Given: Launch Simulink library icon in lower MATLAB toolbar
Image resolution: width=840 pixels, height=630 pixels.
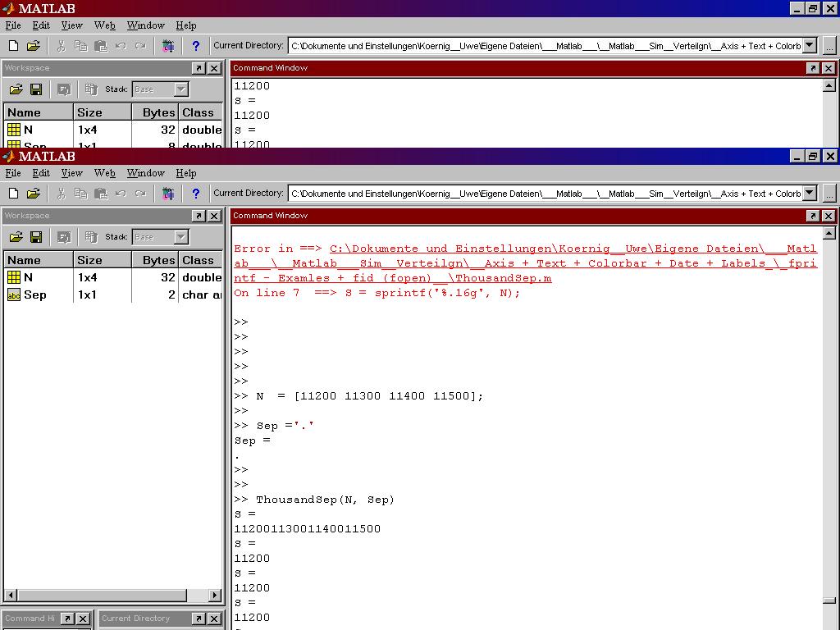Looking at the screenshot, I should 168,194.
